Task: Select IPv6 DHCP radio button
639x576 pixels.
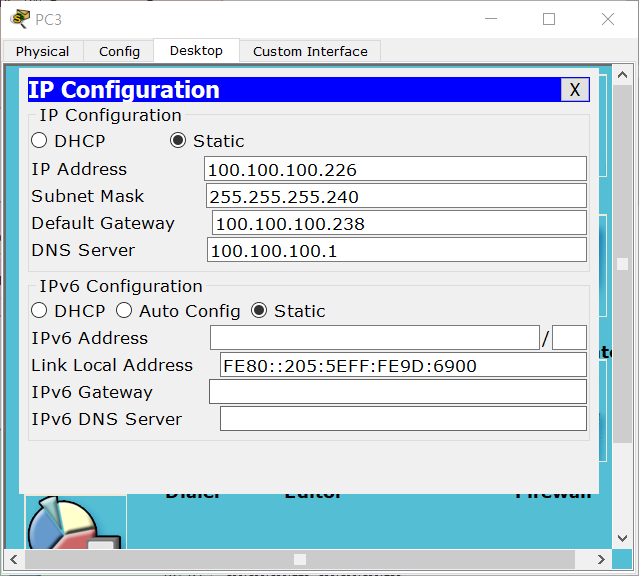Action: [x=39, y=311]
